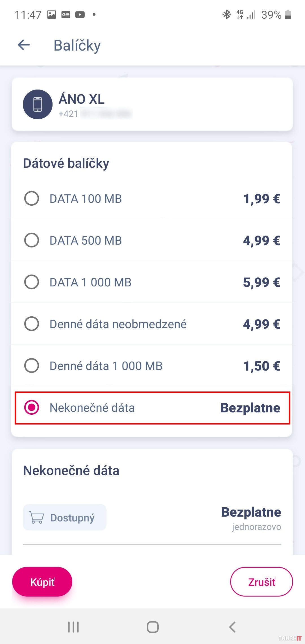This screenshot has width=305, height=644.
Task: Tap the 4,99 € price for DATA 500 MB
Action: tap(262, 240)
